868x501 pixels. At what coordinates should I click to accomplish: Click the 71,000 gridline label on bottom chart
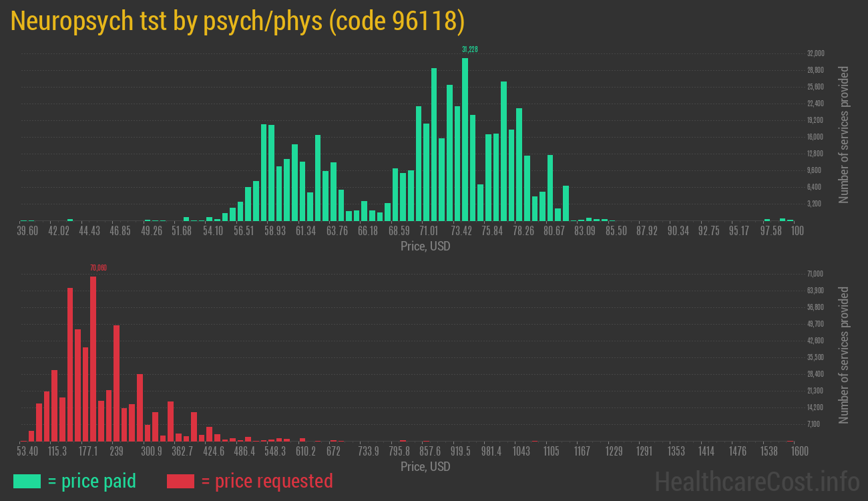click(x=817, y=273)
